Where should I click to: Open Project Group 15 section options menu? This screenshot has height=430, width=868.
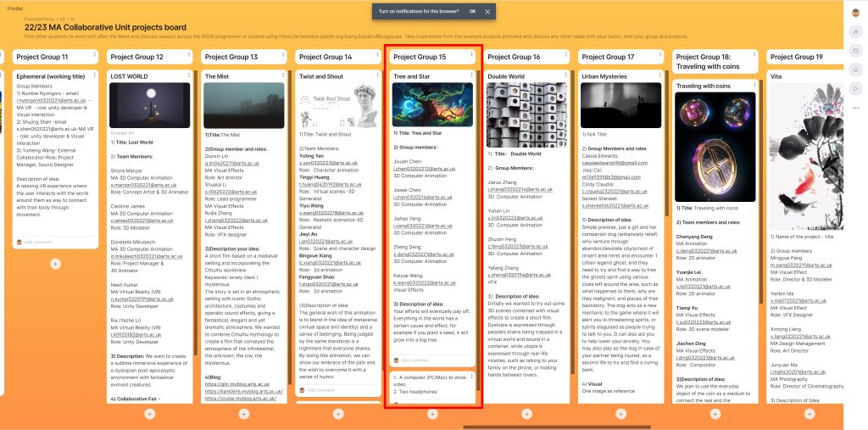pos(471,55)
